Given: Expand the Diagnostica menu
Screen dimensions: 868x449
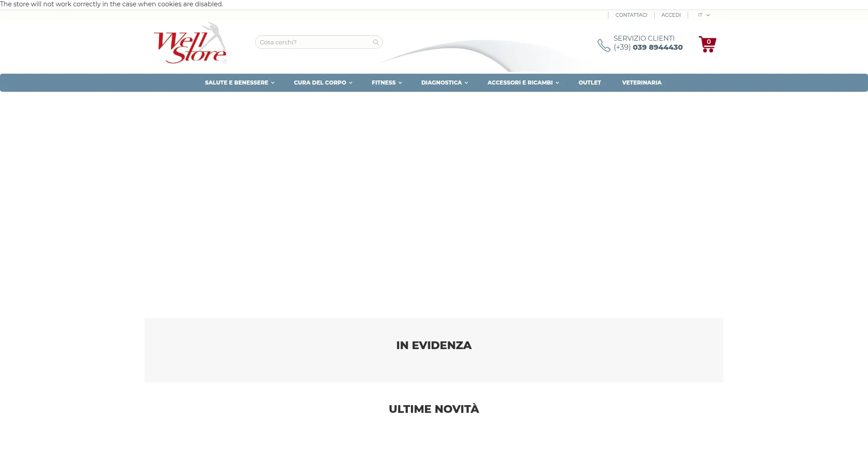Looking at the screenshot, I should [444, 83].
